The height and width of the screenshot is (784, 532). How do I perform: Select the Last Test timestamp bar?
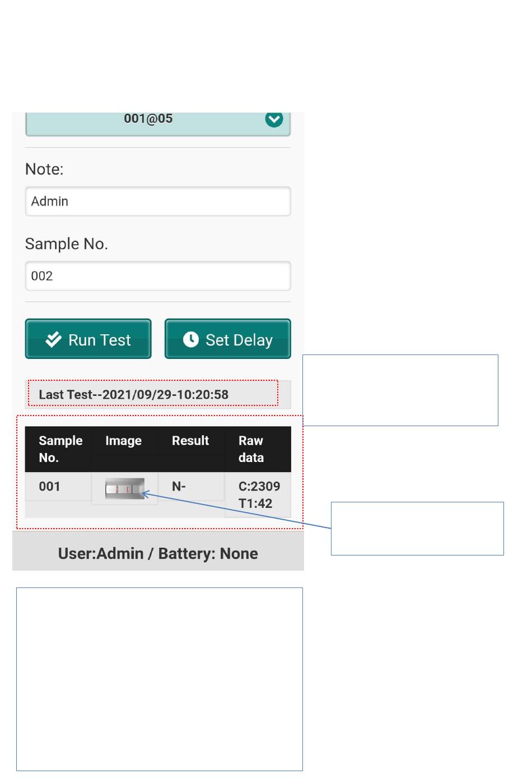point(158,394)
